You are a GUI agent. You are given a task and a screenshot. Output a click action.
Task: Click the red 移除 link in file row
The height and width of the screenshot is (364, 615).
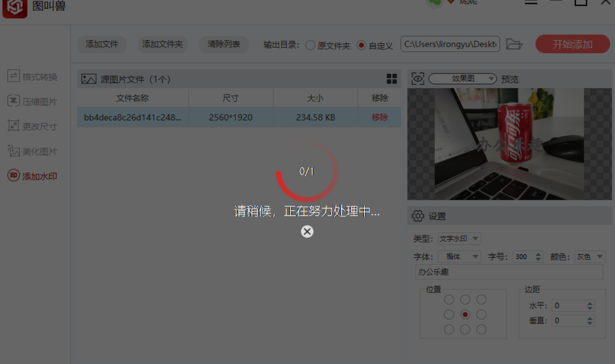point(380,117)
